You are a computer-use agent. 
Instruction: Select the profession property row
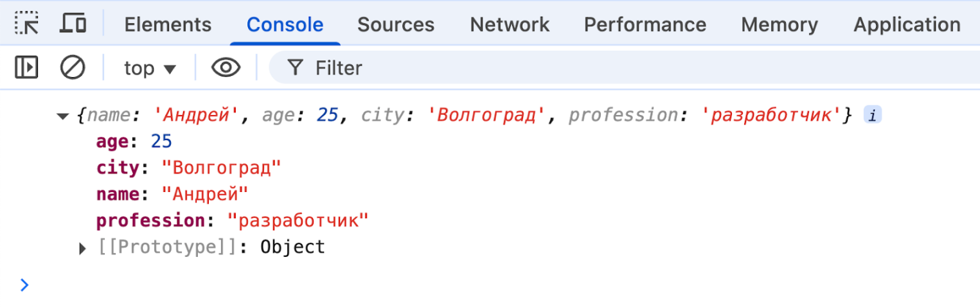(232, 221)
